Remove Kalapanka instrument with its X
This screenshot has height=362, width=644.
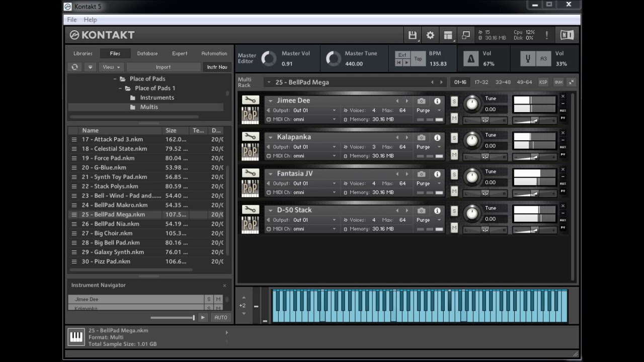point(563,133)
